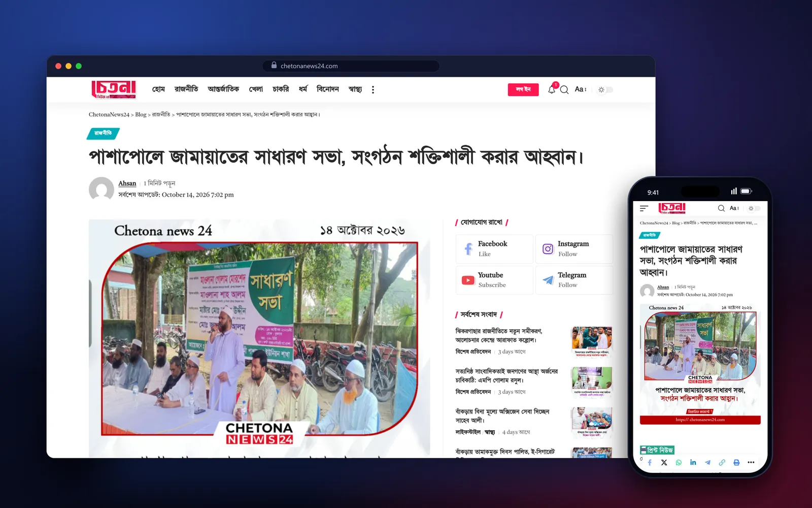Click the Ahsan author link on the phone

663,287
